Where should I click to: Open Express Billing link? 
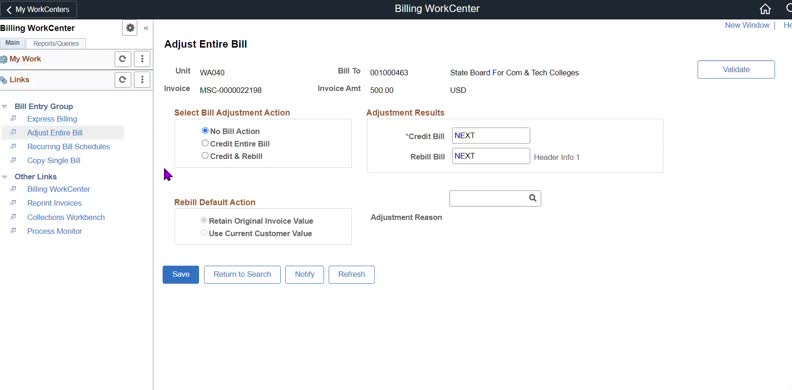coord(52,119)
